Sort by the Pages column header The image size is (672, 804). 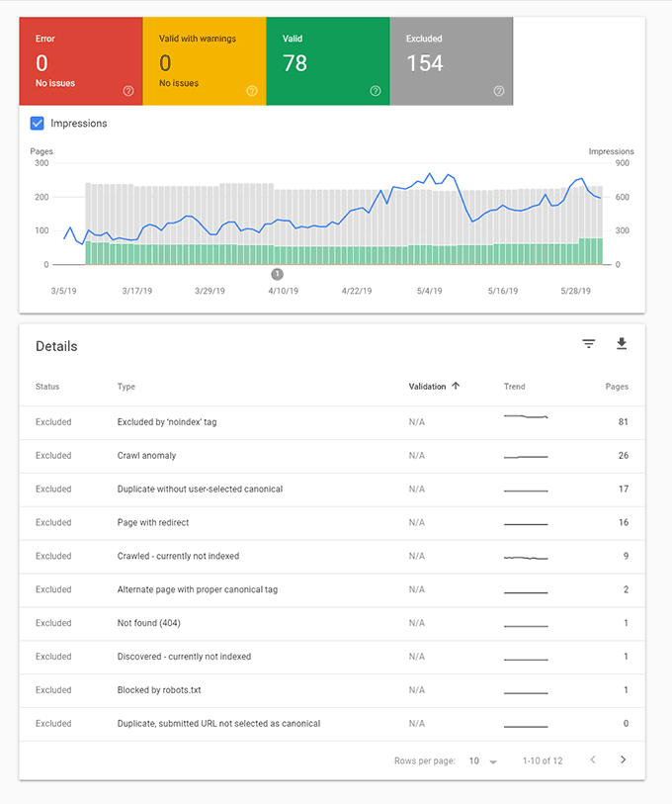click(x=617, y=387)
